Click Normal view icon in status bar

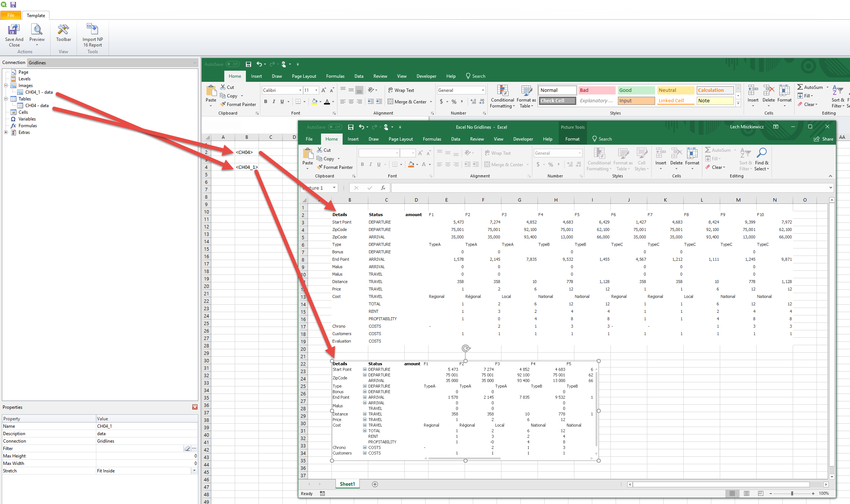732,493
